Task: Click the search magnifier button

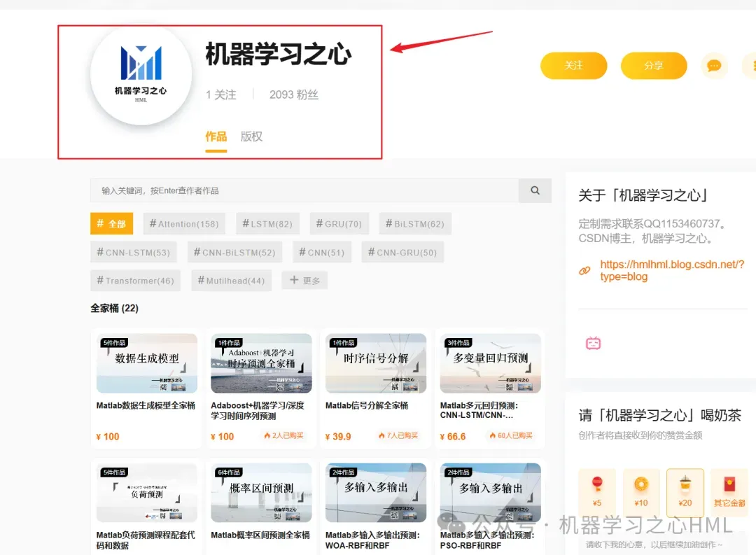Action: pyautogui.click(x=535, y=190)
